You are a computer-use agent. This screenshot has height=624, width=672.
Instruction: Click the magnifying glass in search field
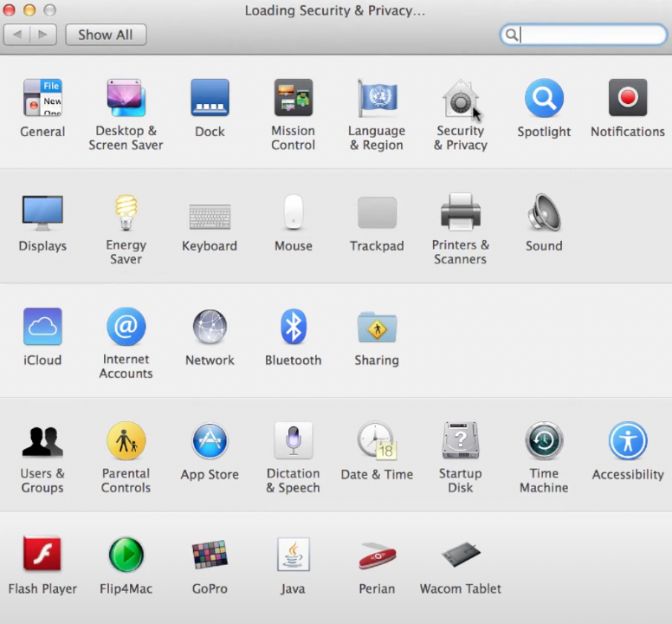coord(512,35)
